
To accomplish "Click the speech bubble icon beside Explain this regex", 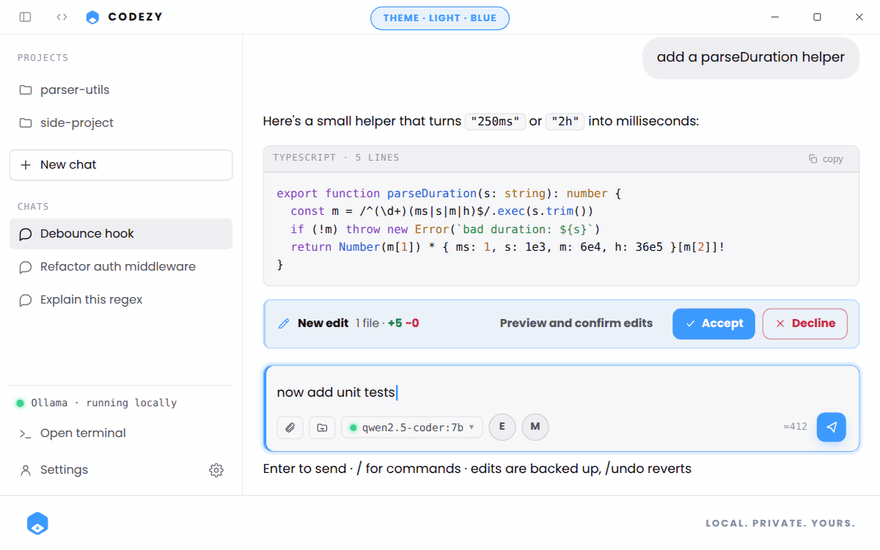I will click(25, 300).
